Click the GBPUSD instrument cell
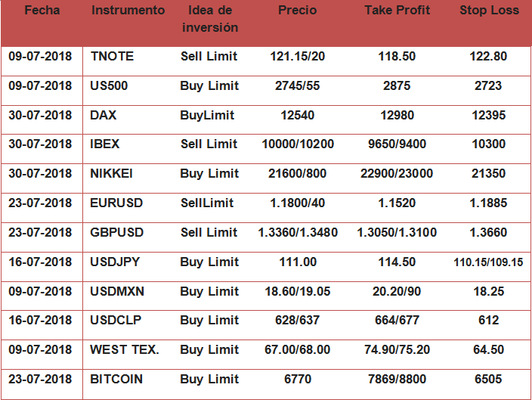Viewport: 532px width, 400px height. click(x=116, y=233)
